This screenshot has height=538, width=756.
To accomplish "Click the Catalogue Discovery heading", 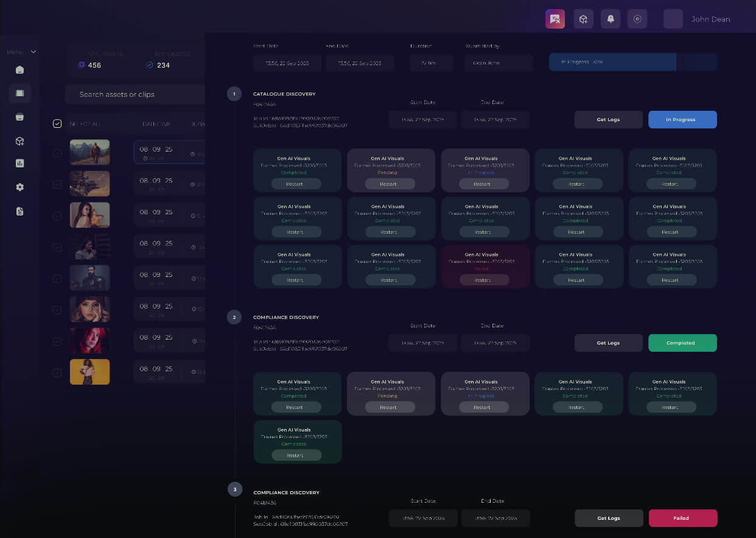I will pos(284,94).
